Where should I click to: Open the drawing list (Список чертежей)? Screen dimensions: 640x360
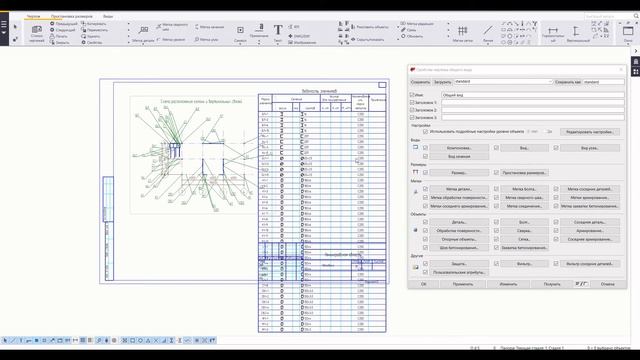click(37, 33)
